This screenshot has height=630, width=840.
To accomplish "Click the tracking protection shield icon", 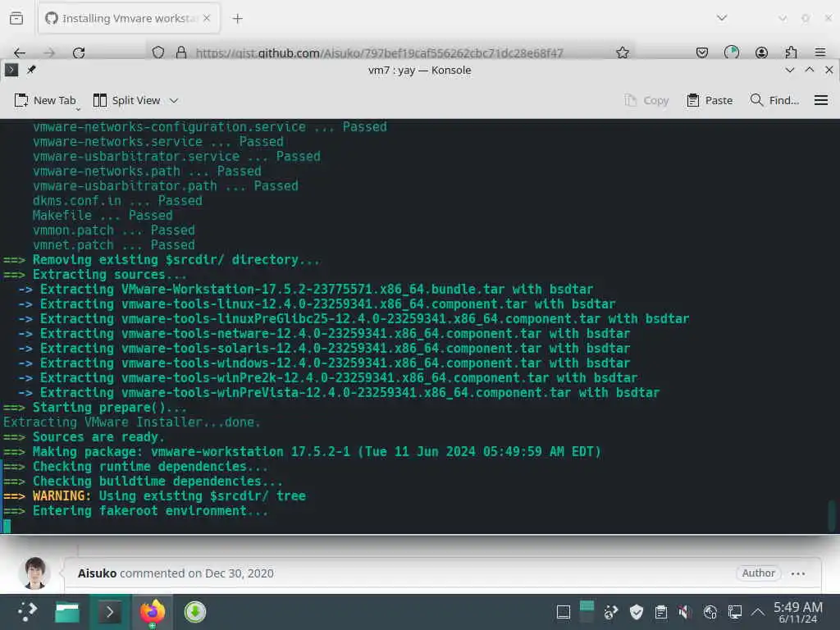I will tap(158, 52).
